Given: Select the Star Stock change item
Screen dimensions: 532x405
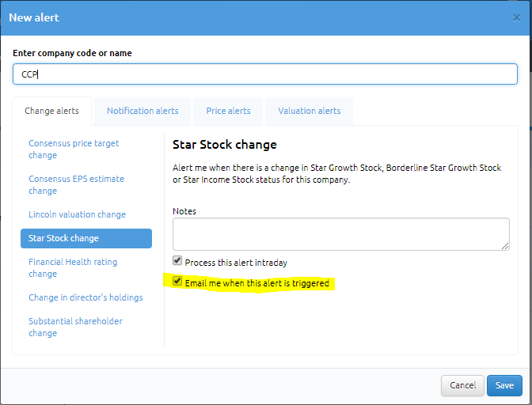Looking at the screenshot, I should 86,238.
